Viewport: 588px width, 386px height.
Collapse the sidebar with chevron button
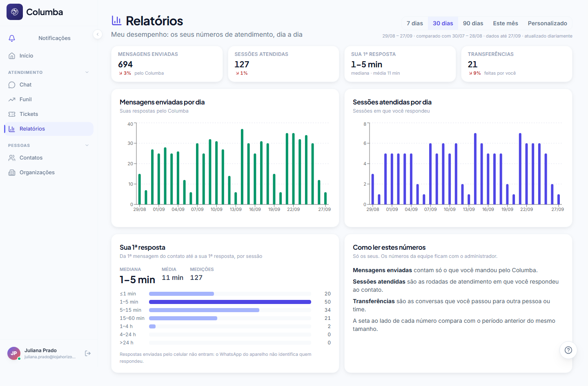[x=98, y=34]
